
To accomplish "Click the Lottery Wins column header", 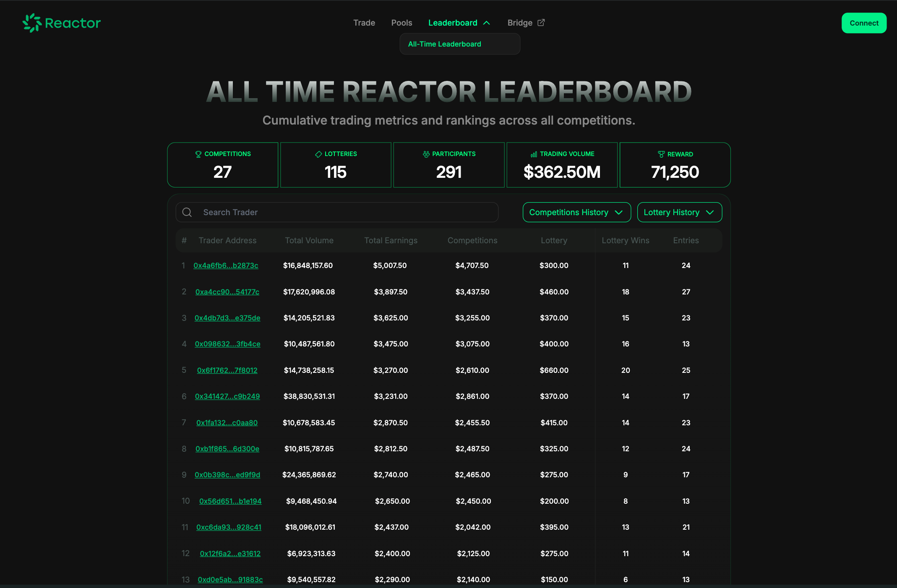I will point(626,240).
